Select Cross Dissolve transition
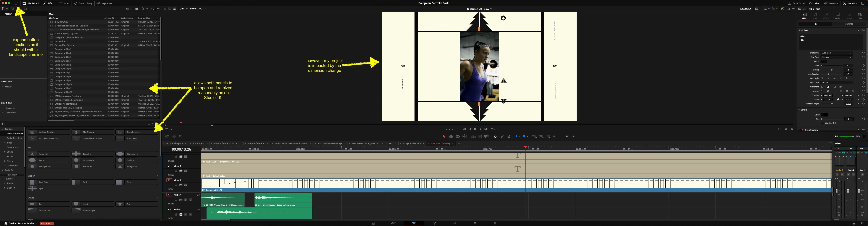The width and height of the screenshot is (868, 226). pyautogui.click(x=136, y=132)
